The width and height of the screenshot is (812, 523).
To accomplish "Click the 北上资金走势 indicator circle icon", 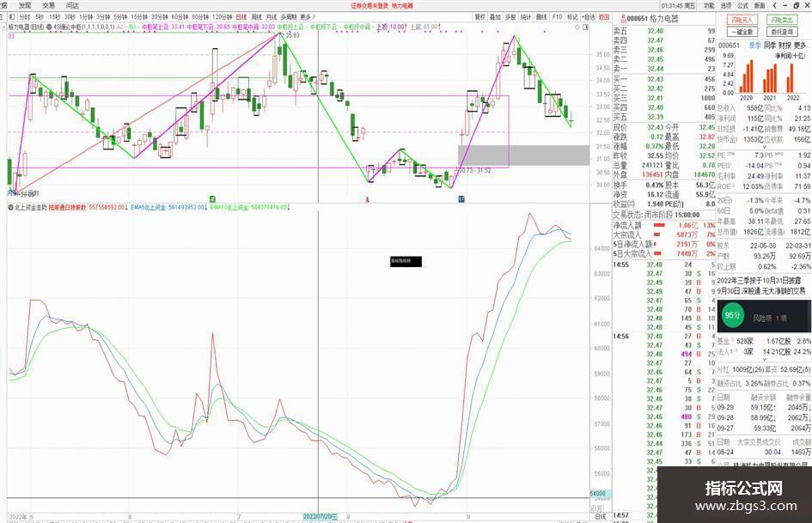I will click(x=11, y=207).
